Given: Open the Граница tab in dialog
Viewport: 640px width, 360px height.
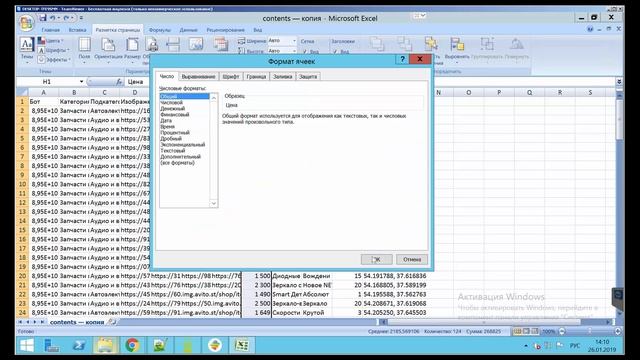Looking at the screenshot, I should pyautogui.click(x=256, y=77).
